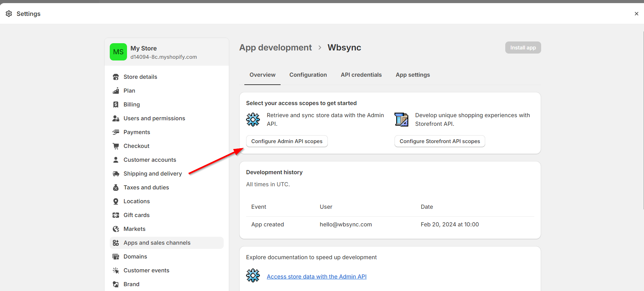Click the Settings gear icon in header

point(9,13)
